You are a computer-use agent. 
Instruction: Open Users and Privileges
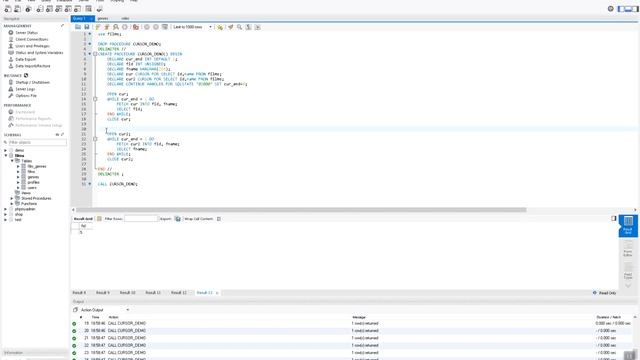click(x=32, y=46)
